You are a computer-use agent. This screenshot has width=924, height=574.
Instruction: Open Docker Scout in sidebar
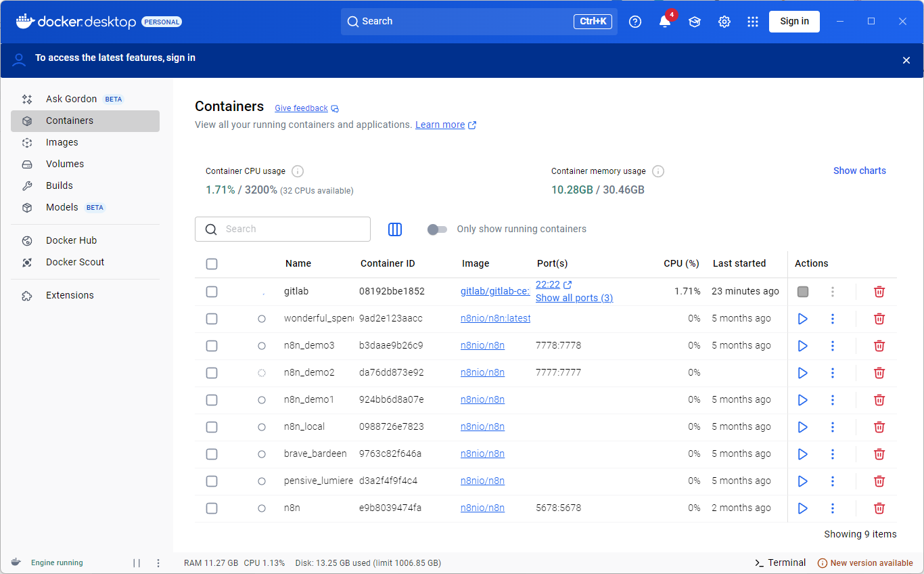tap(85, 263)
